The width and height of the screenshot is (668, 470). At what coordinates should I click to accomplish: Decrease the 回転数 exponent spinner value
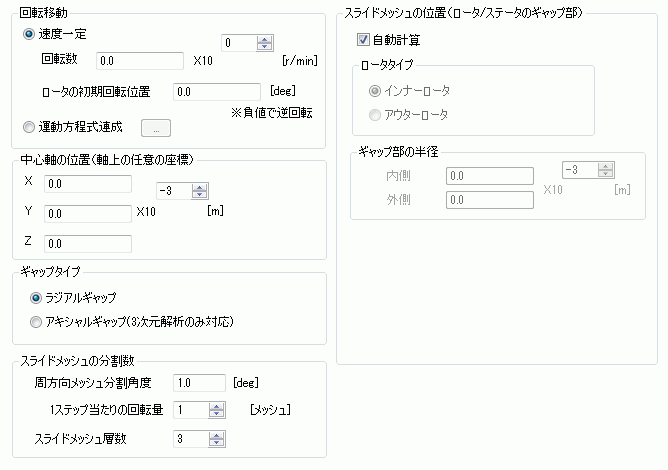265,47
